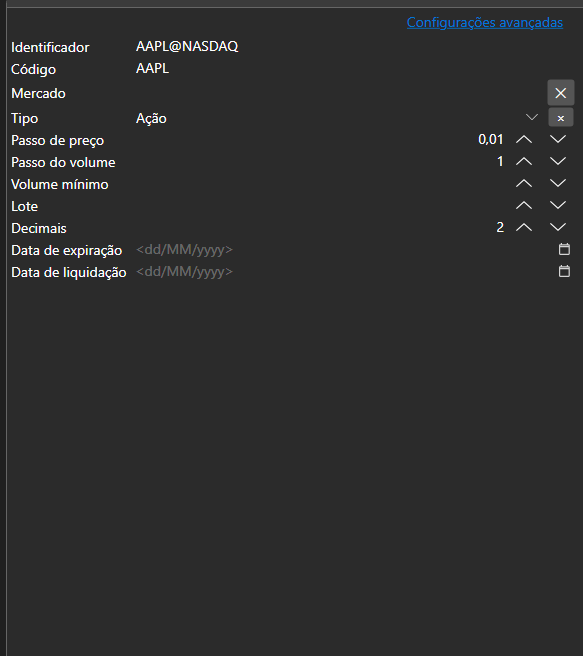
Task: Increase Decimais value
Action: [x=524, y=227]
